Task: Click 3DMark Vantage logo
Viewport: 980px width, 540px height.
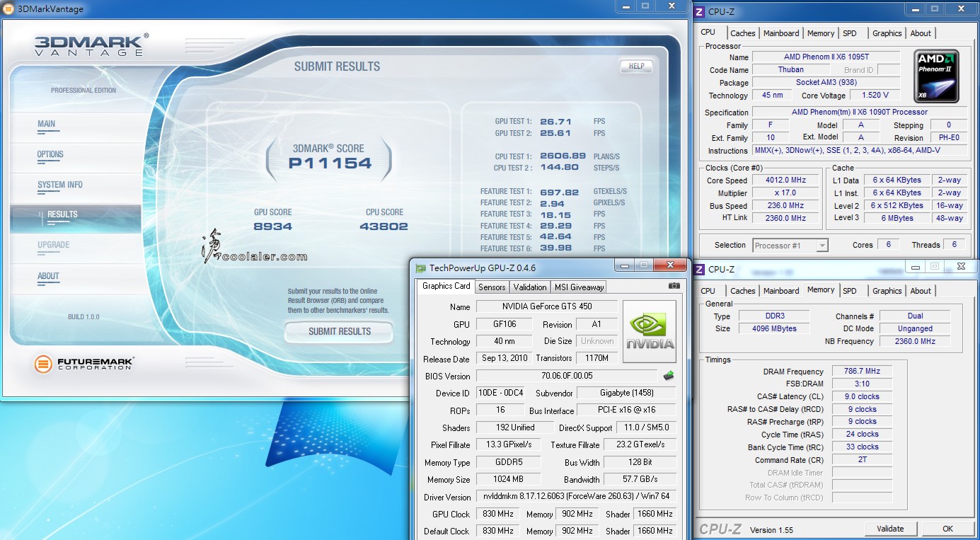Action: coord(91,45)
